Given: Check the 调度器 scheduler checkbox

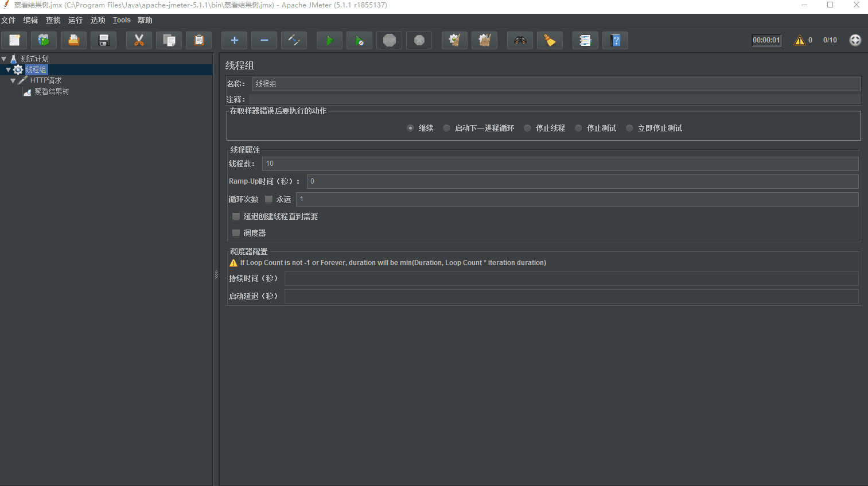Looking at the screenshot, I should coord(236,233).
